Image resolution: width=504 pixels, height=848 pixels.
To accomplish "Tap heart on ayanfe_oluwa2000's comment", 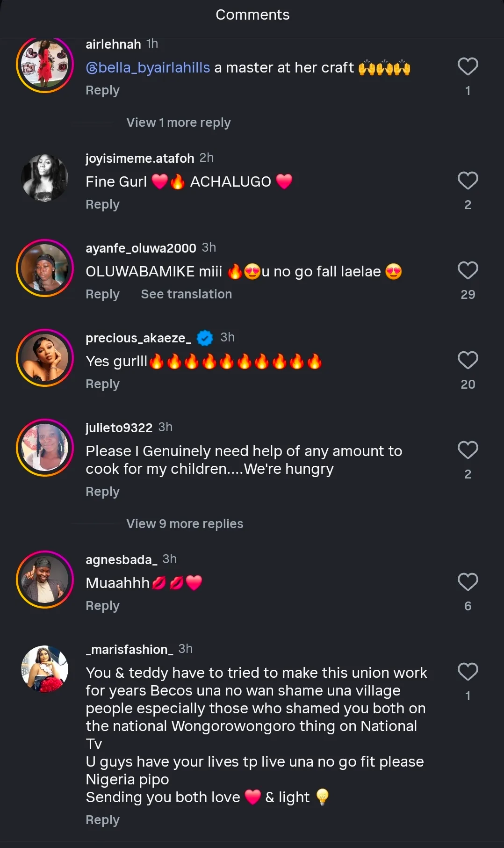I will pos(468,270).
